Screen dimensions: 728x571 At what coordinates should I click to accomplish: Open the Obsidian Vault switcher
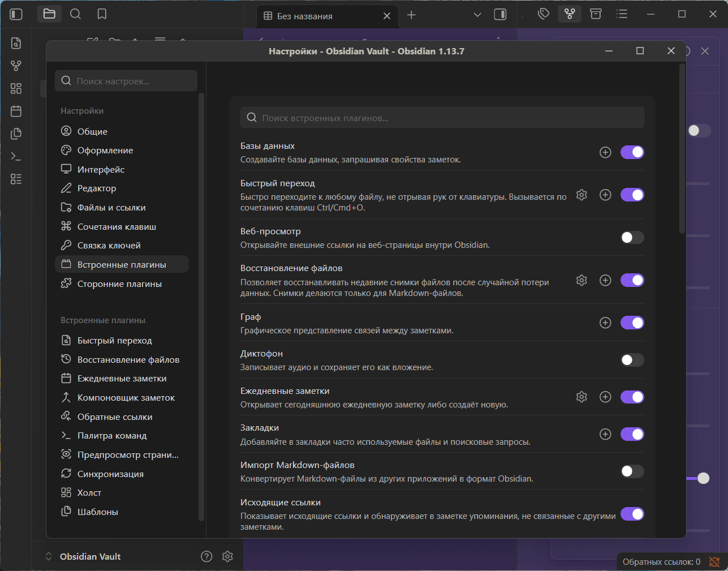point(84,556)
